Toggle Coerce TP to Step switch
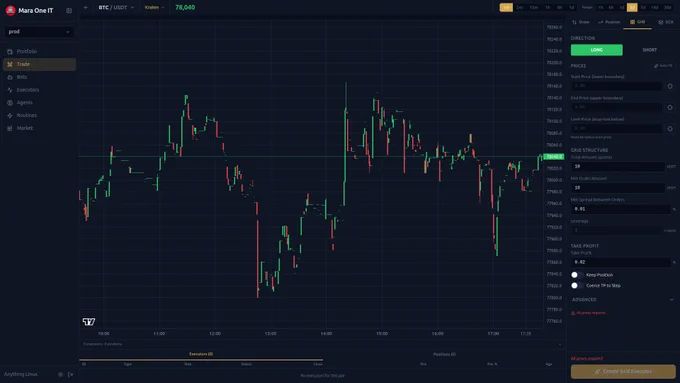This screenshot has height=383, width=680. click(x=577, y=285)
